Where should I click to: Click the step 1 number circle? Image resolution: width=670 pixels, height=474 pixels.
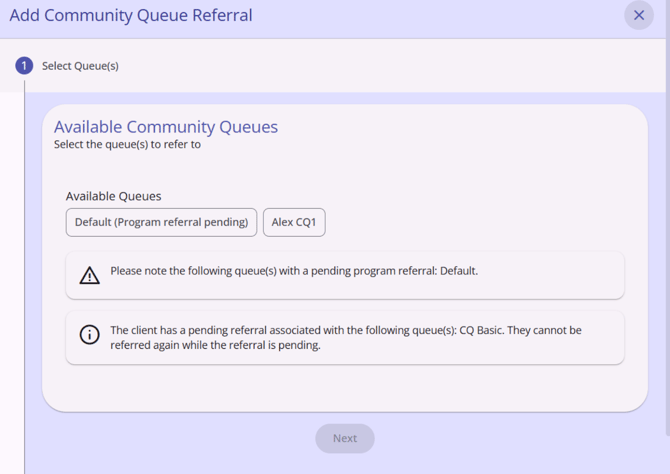tap(24, 66)
